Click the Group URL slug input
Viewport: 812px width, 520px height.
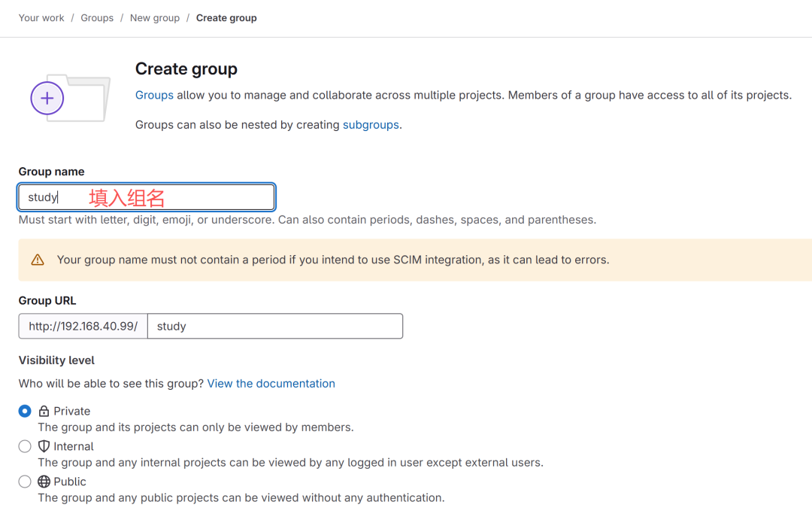click(275, 327)
